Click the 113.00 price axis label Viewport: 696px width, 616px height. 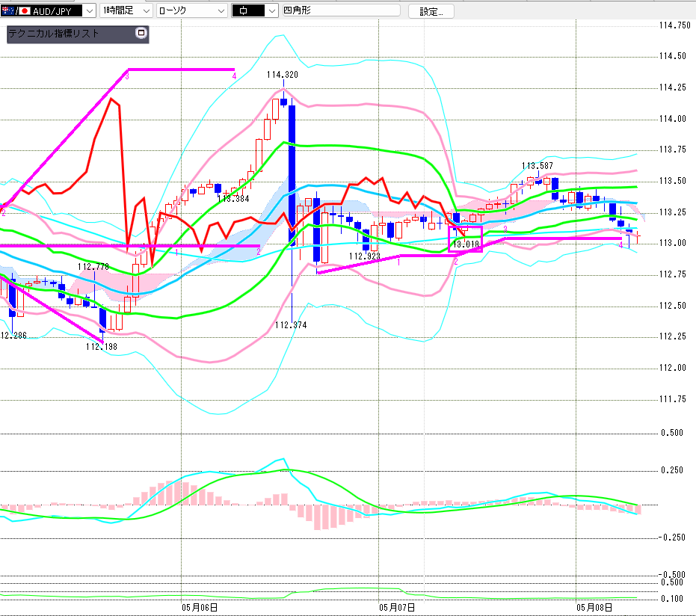pos(673,243)
